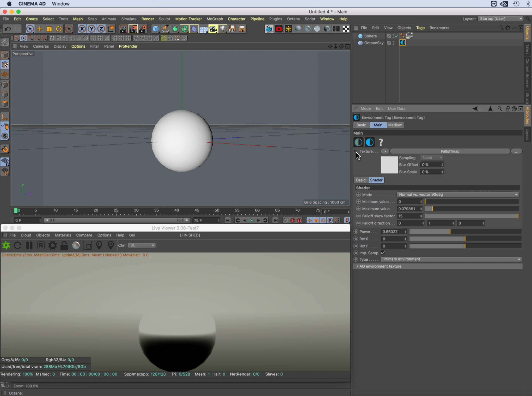Adjust the Power slider
Screen dimensions: 532x396
click(x=450, y=232)
